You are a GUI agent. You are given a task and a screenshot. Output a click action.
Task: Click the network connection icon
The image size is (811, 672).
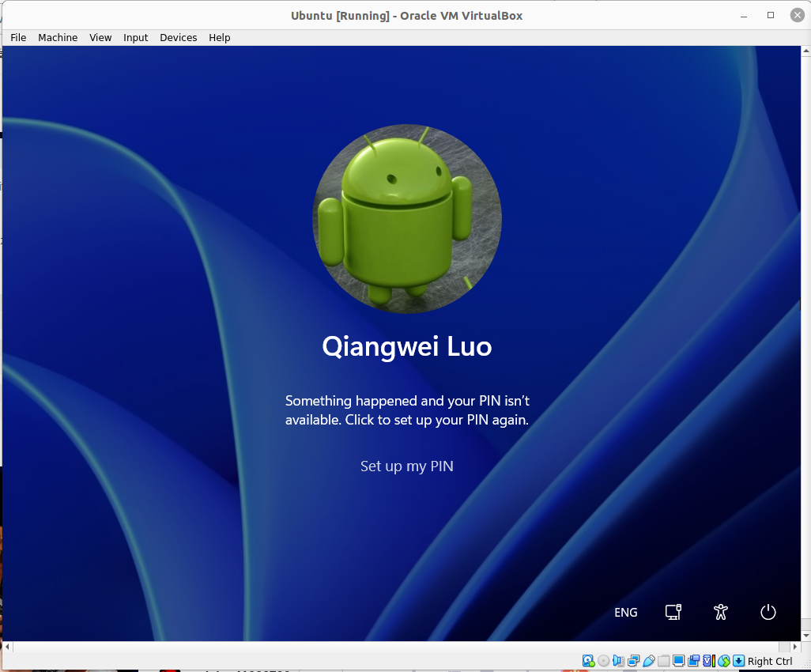click(673, 612)
